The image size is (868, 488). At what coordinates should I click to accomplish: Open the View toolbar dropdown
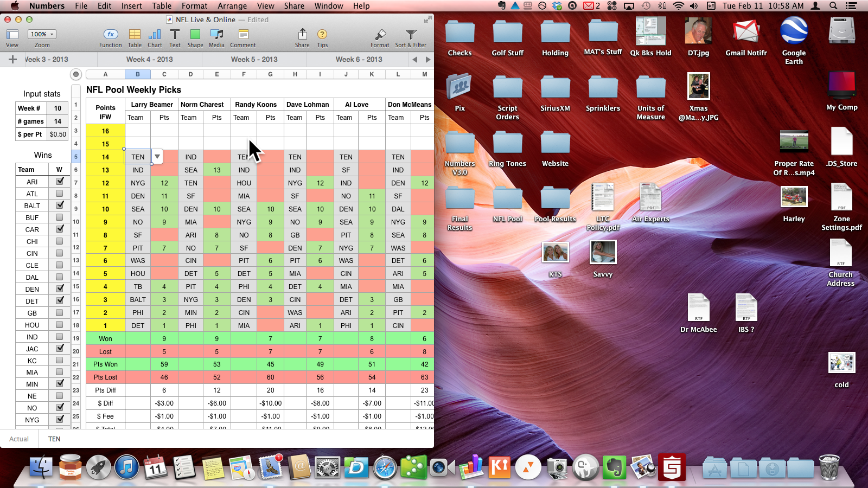(x=12, y=35)
